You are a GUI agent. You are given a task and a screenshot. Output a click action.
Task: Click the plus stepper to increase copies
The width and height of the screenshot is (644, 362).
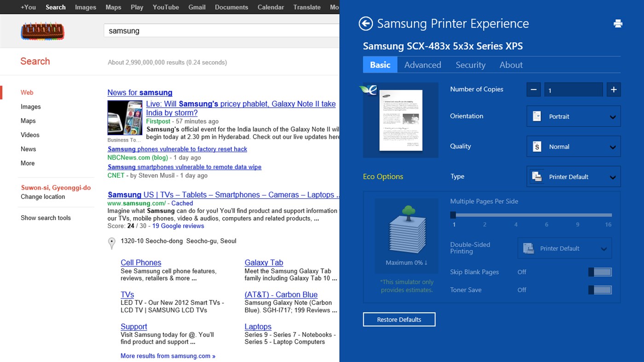[613, 90]
